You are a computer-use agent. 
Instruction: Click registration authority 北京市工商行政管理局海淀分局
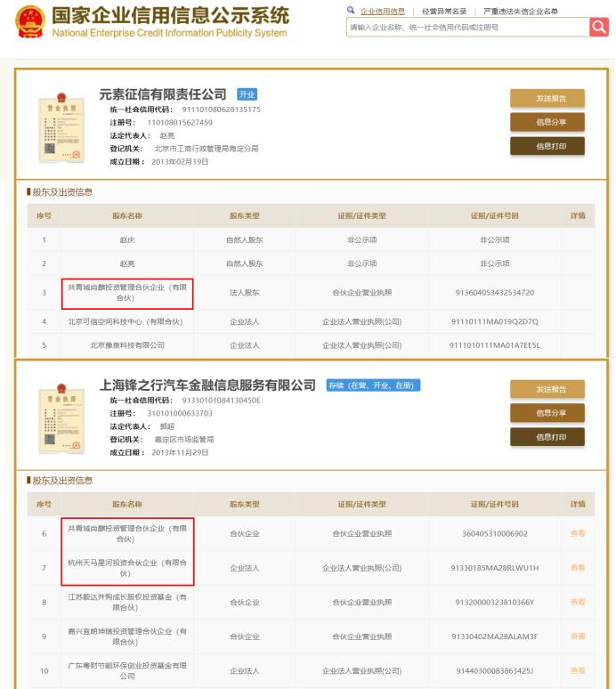click(x=206, y=149)
